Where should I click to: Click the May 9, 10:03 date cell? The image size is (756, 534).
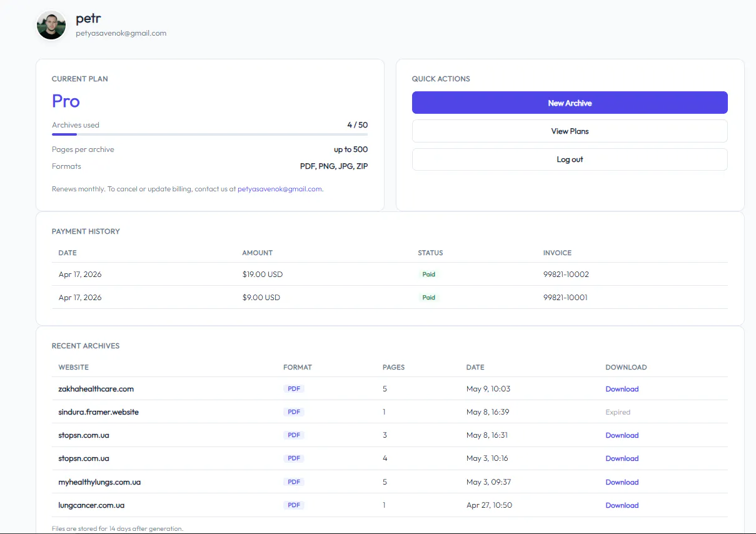(488, 389)
